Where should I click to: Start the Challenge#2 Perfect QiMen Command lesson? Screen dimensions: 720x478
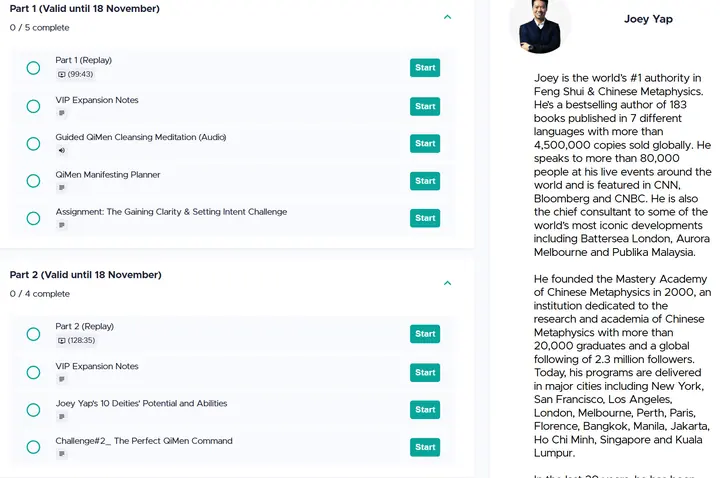pos(425,447)
